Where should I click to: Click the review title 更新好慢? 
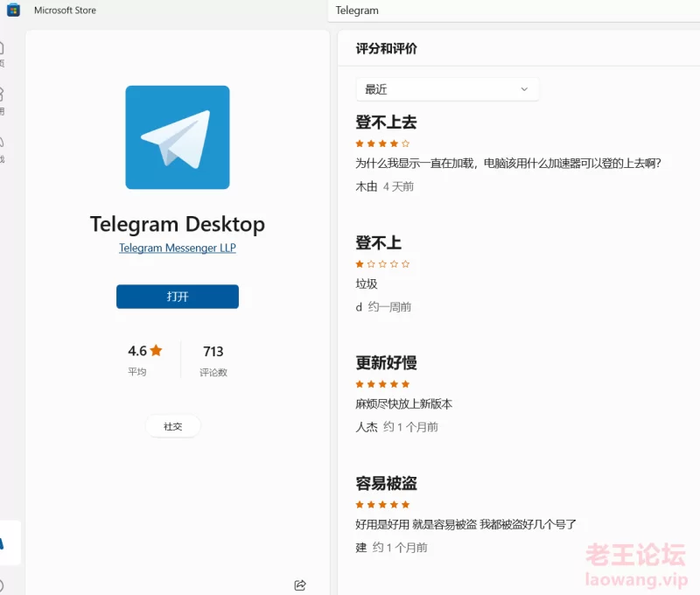coord(386,363)
